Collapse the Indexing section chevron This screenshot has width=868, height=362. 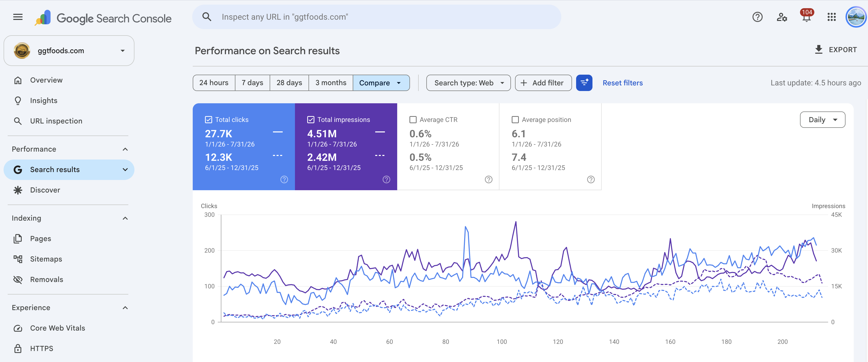[x=125, y=218]
